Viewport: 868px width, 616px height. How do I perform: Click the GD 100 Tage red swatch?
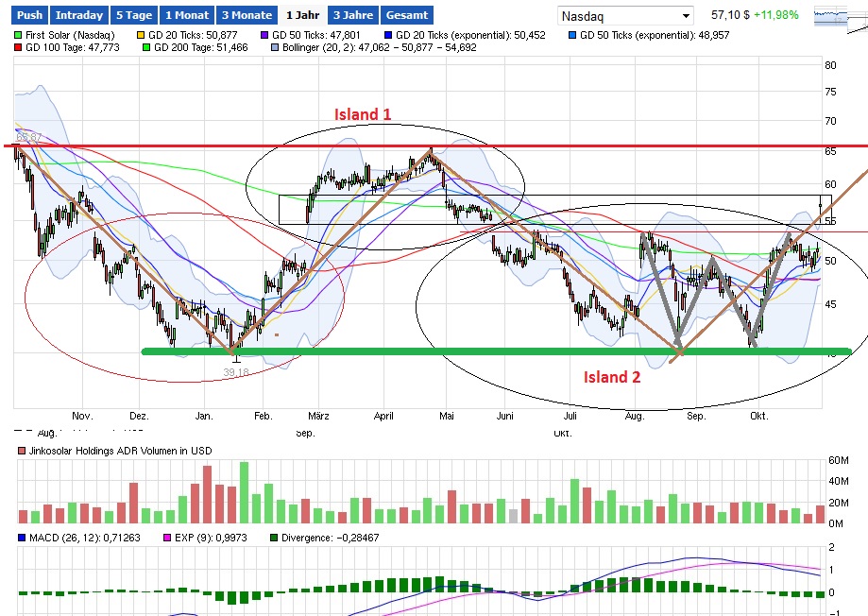point(18,47)
